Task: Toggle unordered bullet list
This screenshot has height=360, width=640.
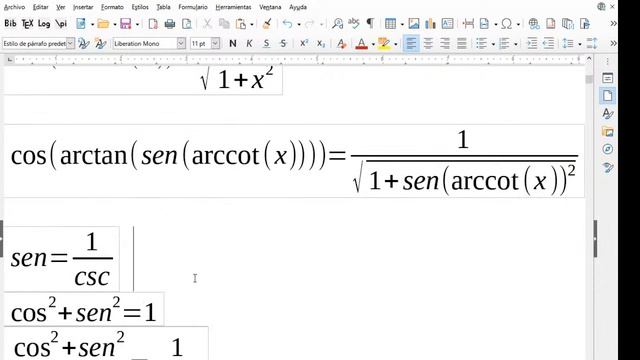Action: tap(482, 43)
